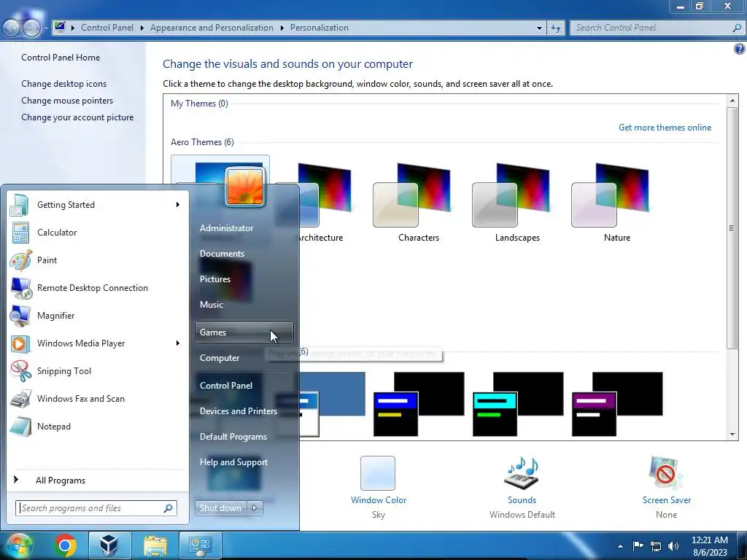The height and width of the screenshot is (560, 747).
Task: Launch Calculator from the Start menu
Action: click(98, 233)
